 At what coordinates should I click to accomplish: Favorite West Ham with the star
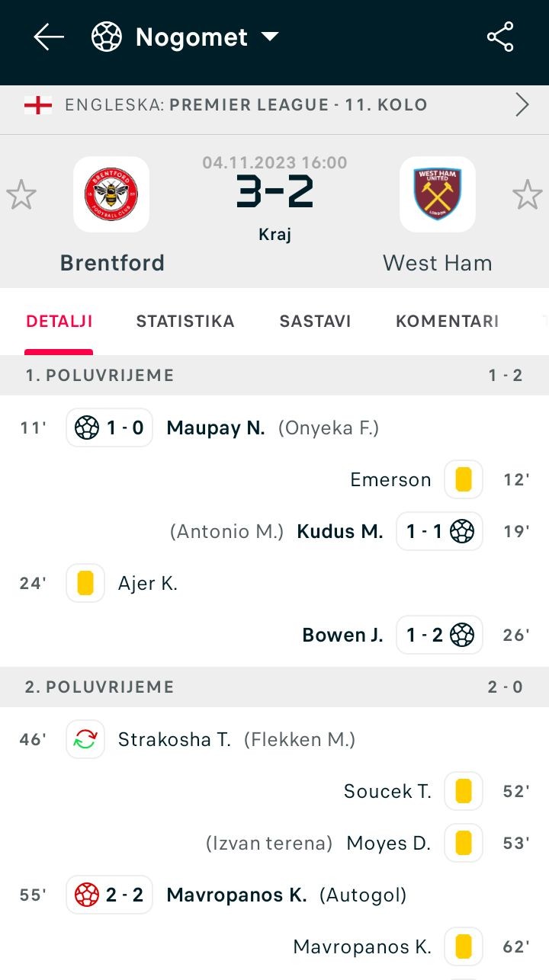click(x=527, y=195)
